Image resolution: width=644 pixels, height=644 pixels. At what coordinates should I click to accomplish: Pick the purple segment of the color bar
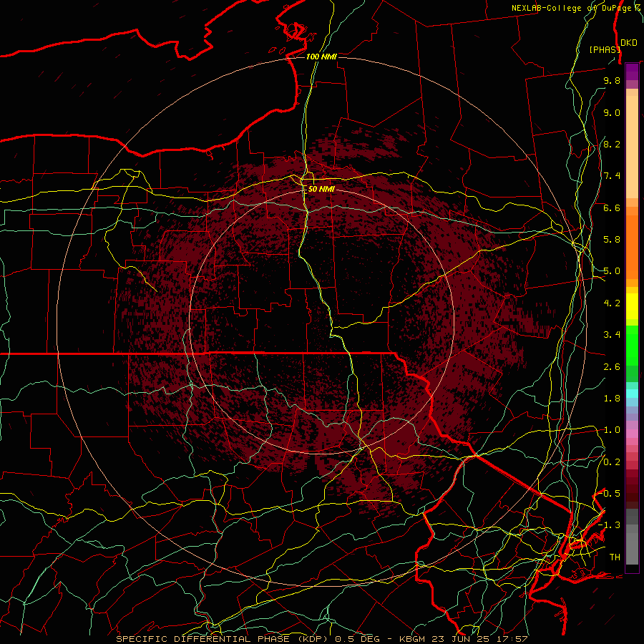(632, 72)
